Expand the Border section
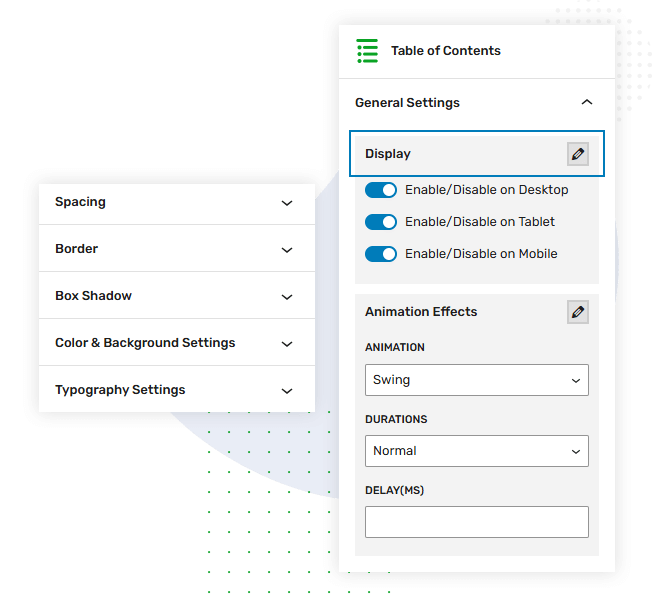This screenshot has width=652, height=594. pos(287,250)
